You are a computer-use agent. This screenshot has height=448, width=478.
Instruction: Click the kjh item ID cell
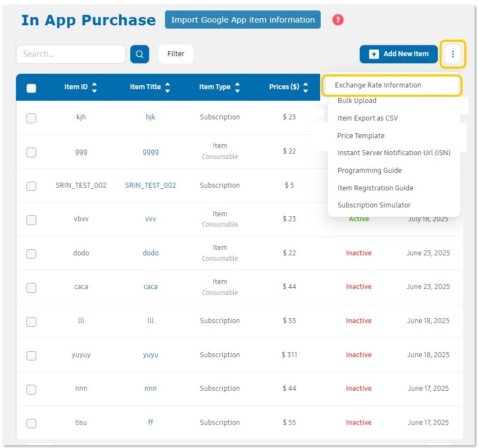click(81, 117)
